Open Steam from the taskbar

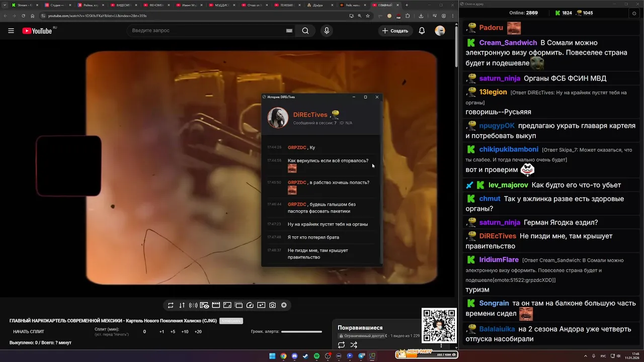pyautogui.click(x=305, y=356)
